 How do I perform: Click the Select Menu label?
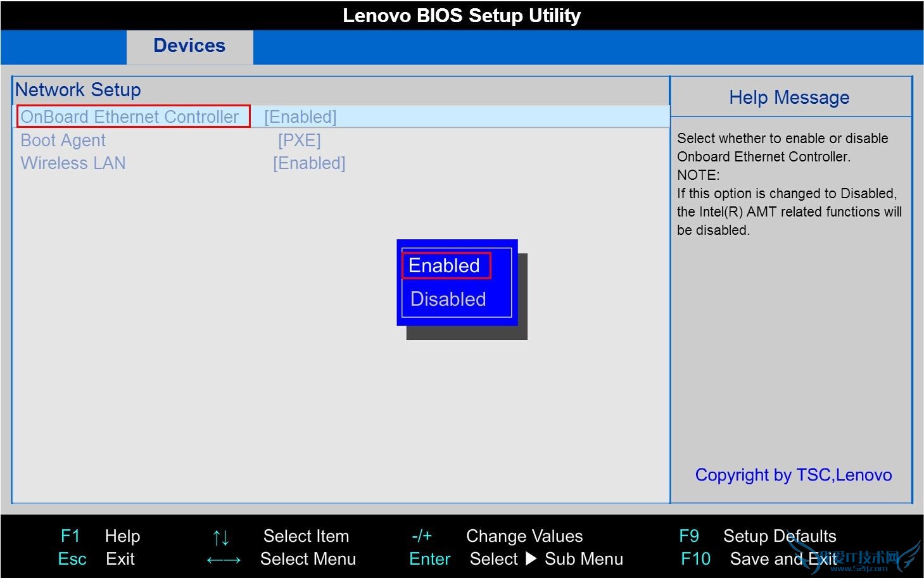[x=308, y=559]
